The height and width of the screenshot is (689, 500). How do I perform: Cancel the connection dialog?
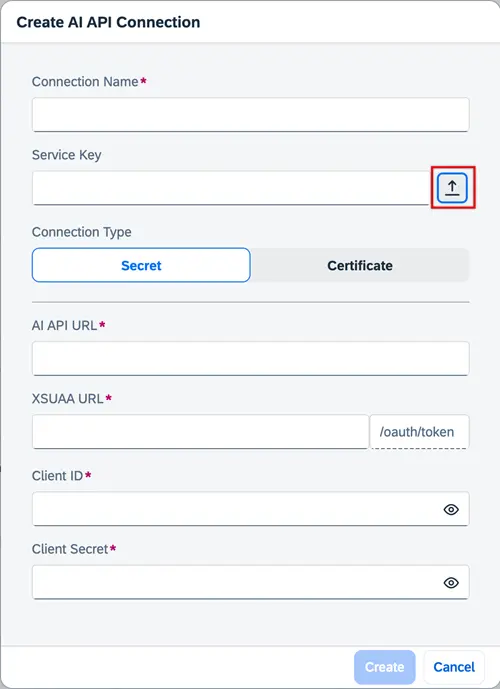[x=454, y=667]
